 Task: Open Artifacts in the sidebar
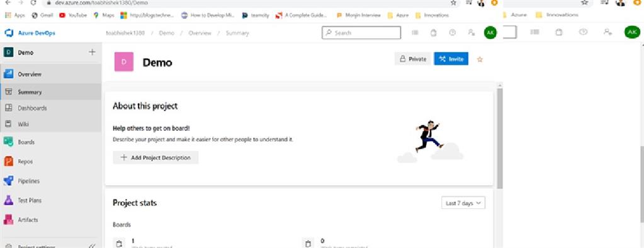click(50, 220)
